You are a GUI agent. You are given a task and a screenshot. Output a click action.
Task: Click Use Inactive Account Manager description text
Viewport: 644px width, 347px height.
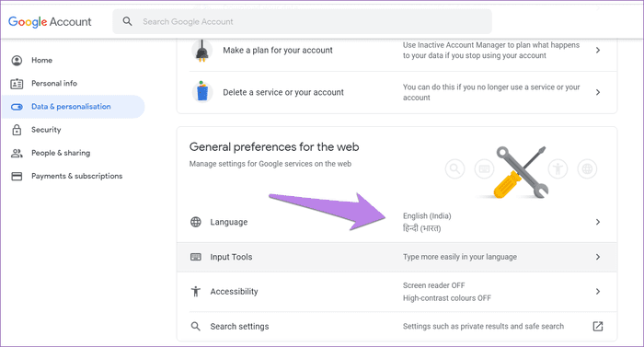click(491, 50)
